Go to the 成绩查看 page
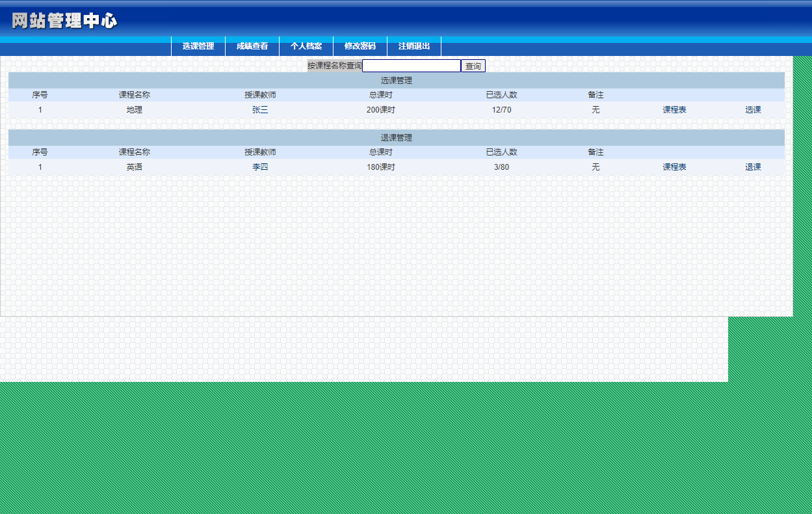The height and width of the screenshot is (514, 812). [x=252, y=46]
